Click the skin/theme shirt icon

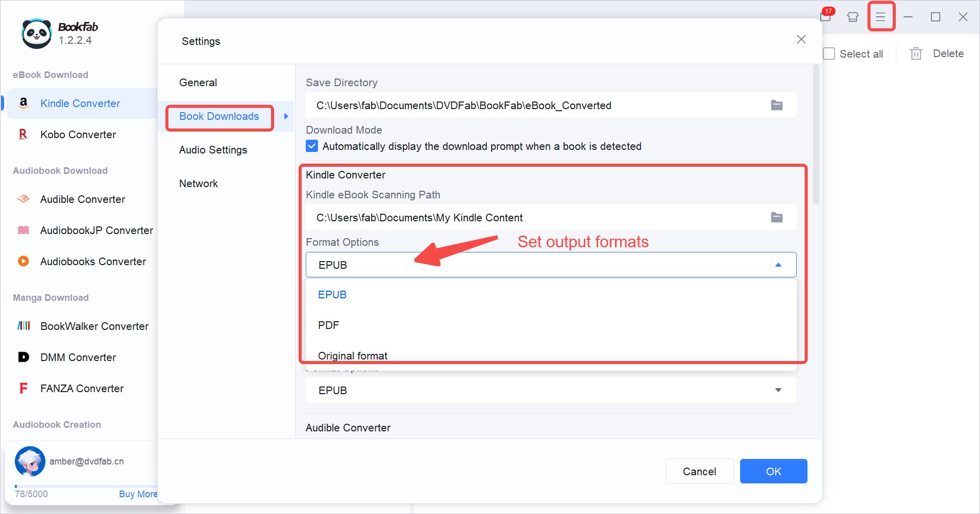pyautogui.click(x=853, y=17)
